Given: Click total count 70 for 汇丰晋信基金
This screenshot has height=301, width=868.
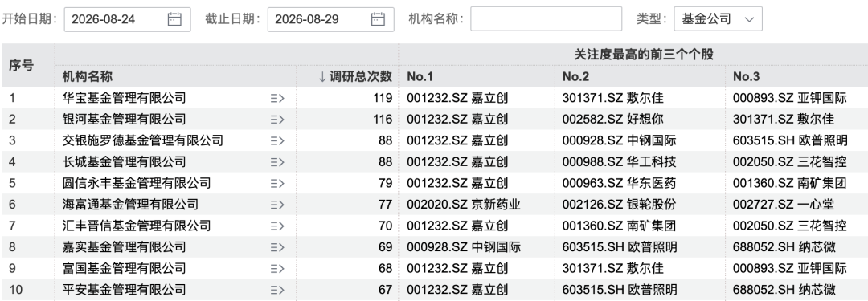Looking at the screenshot, I should click(x=386, y=226).
